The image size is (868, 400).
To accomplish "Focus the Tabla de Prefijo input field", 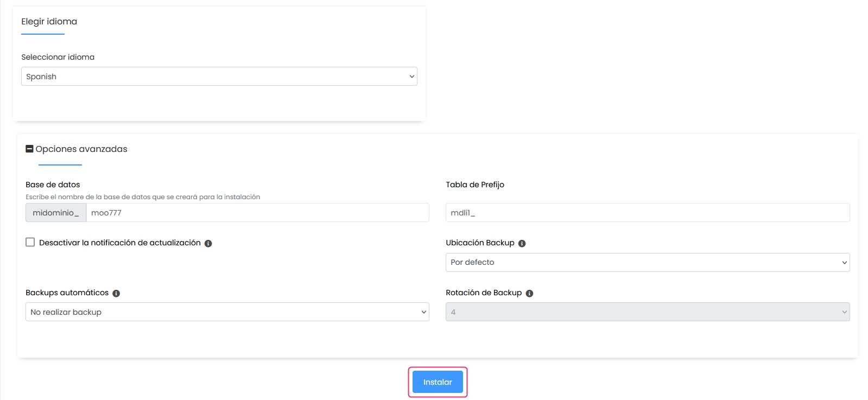I will [x=647, y=213].
